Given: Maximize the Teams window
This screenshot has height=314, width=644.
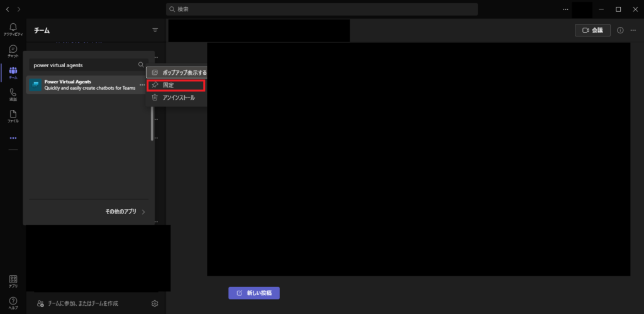Looking at the screenshot, I should click(x=618, y=9).
